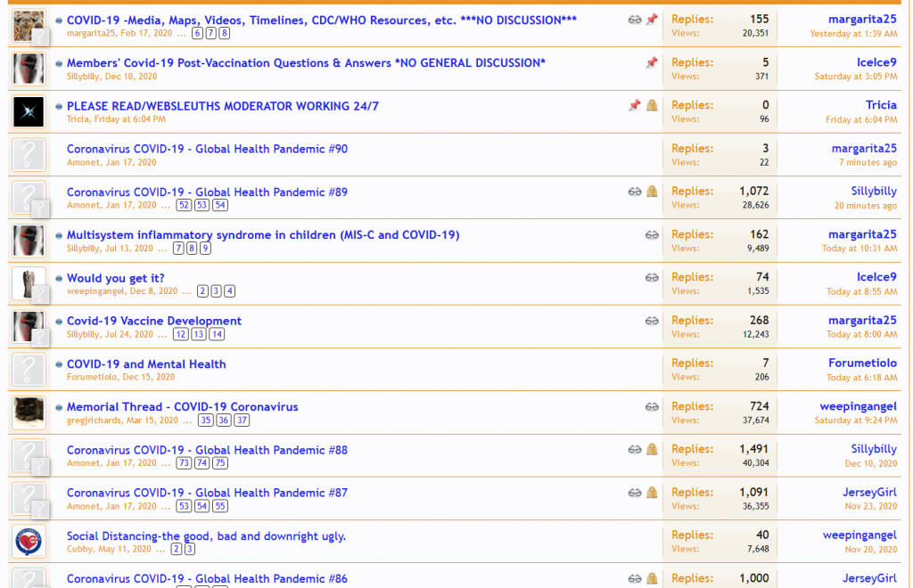Click the pin icon on Members' Post-Vaccination thread
Viewport: 913px width, 588px height.
tap(652, 62)
